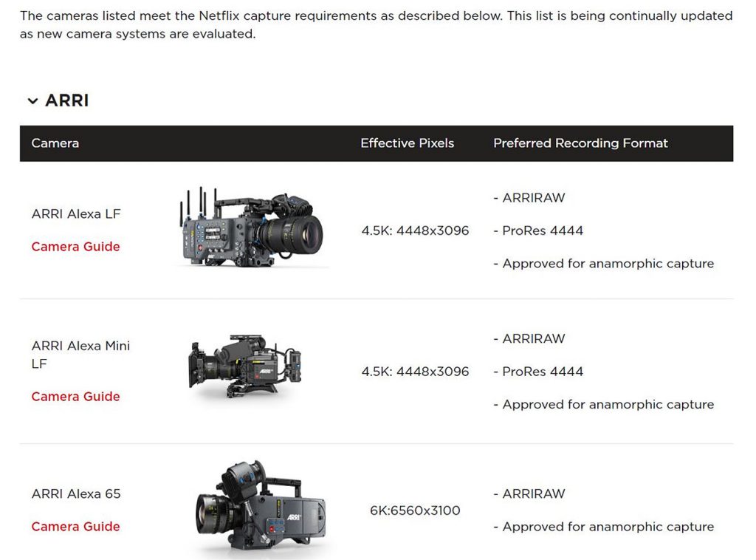Click anamorphic capture note in Alexa Mini LF row
Viewport: 756px width, 560px height.
click(604, 404)
